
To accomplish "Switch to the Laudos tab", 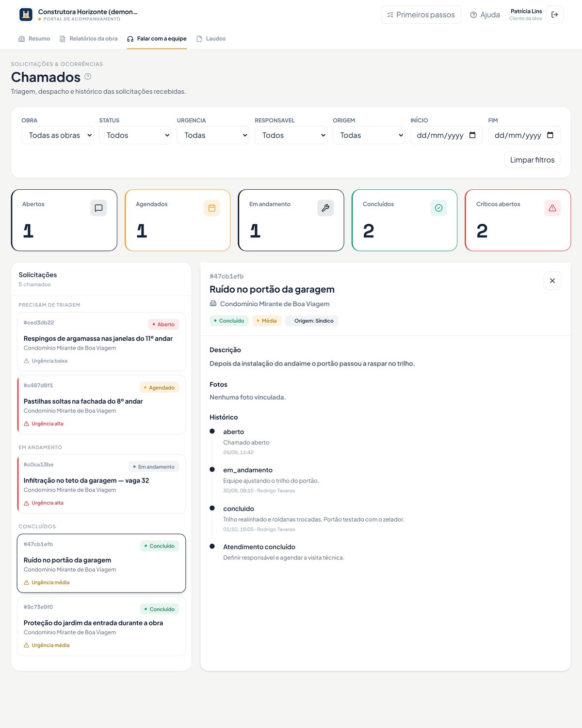I will (211, 39).
